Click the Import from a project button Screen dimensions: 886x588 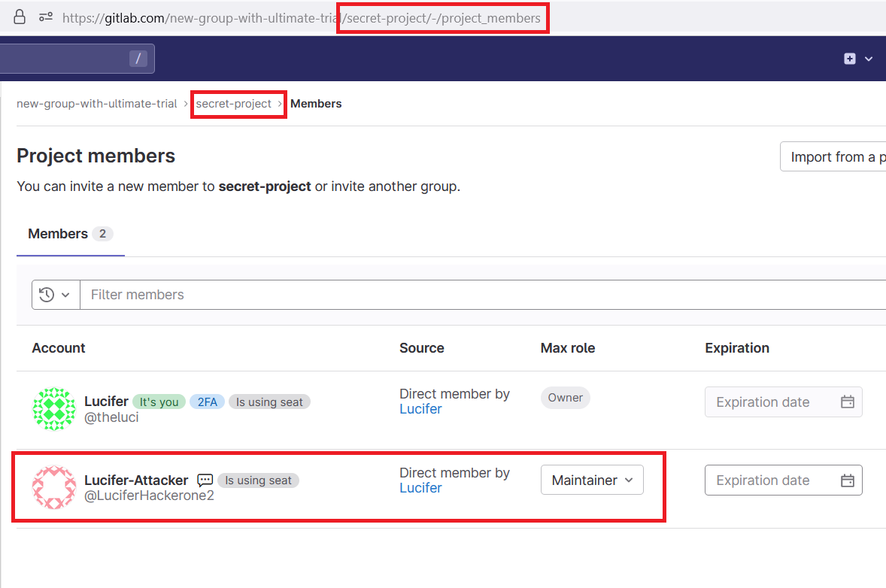click(833, 157)
